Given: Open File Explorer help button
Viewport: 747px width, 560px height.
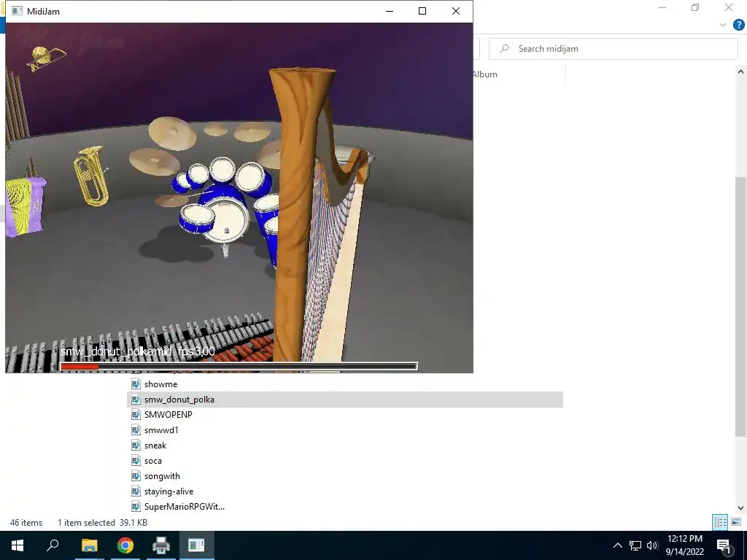Looking at the screenshot, I should point(739,25).
